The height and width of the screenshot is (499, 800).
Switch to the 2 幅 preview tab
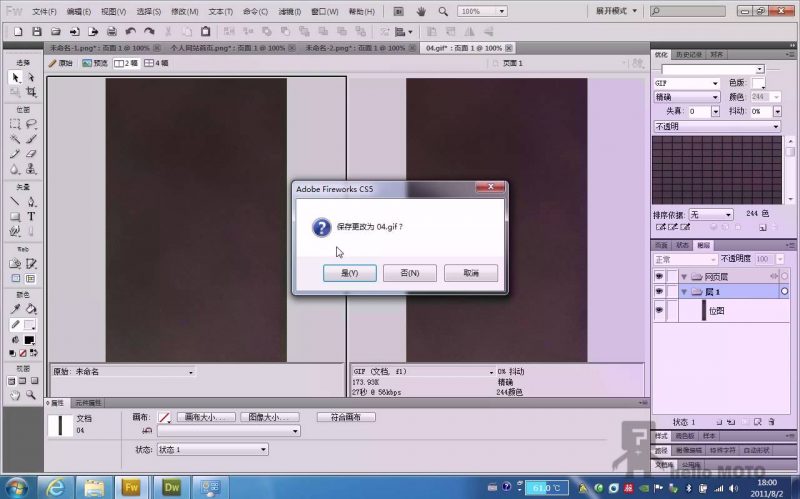(125, 62)
